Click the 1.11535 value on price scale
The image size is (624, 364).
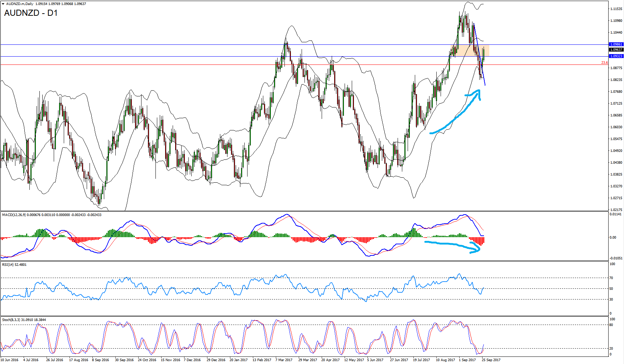(616, 9)
